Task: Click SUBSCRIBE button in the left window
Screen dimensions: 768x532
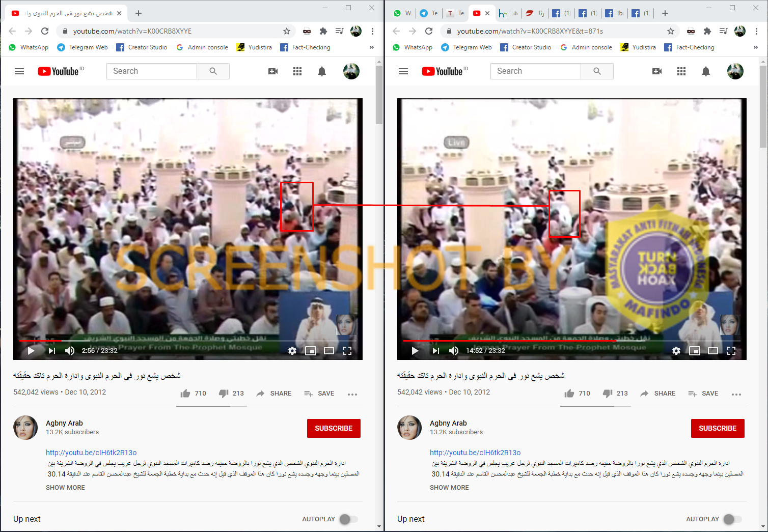Action: (x=334, y=429)
